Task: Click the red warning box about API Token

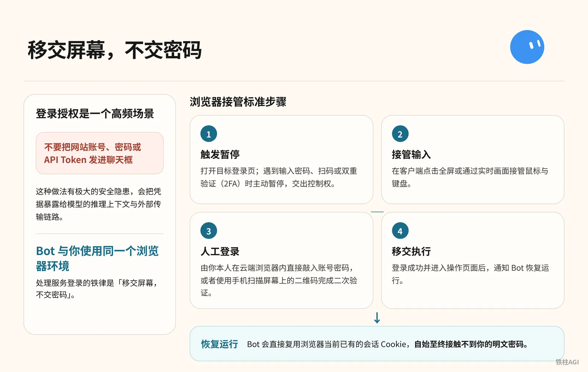Action: coord(100,153)
